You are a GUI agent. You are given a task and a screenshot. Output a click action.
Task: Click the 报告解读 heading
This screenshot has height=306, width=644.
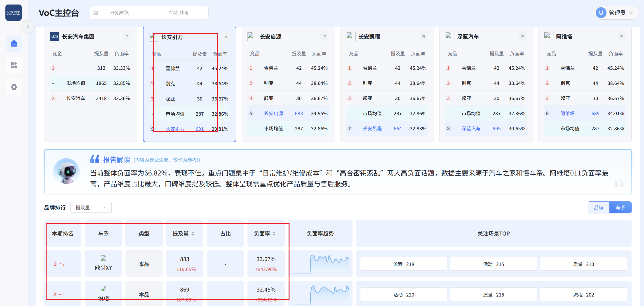(x=117, y=159)
